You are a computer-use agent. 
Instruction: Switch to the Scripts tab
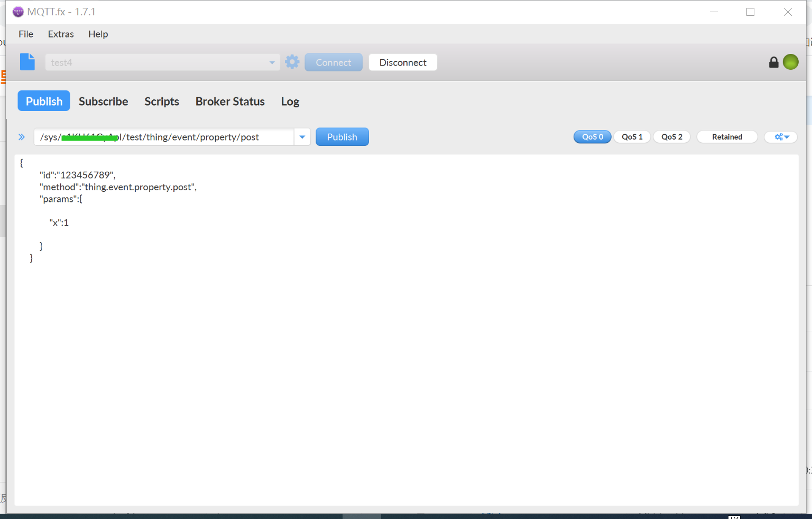tap(162, 101)
